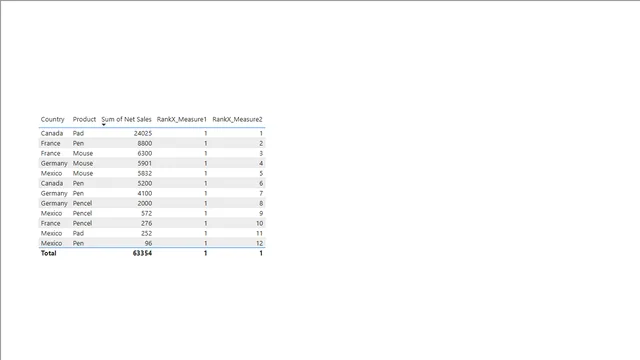The image size is (640, 360).
Task: Click the sort arrow under Sum of Net Sales
Action: click(x=104, y=124)
